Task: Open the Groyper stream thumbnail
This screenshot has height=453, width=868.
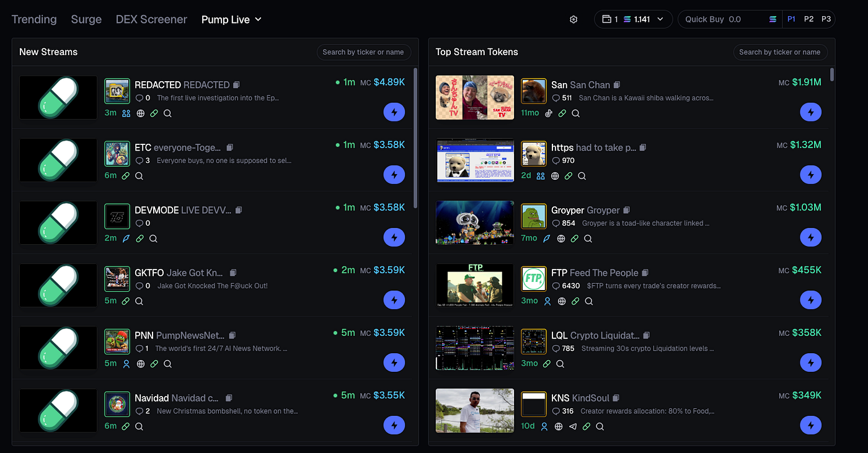Action: click(x=475, y=222)
